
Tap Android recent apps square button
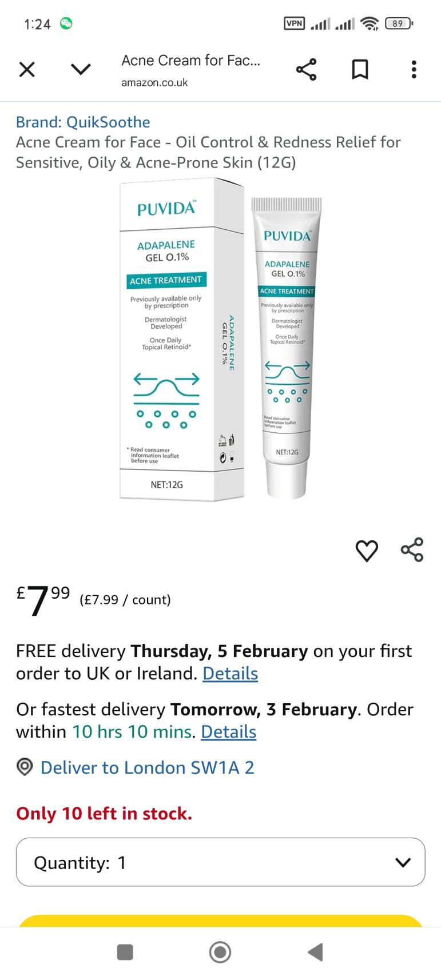tap(125, 952)
